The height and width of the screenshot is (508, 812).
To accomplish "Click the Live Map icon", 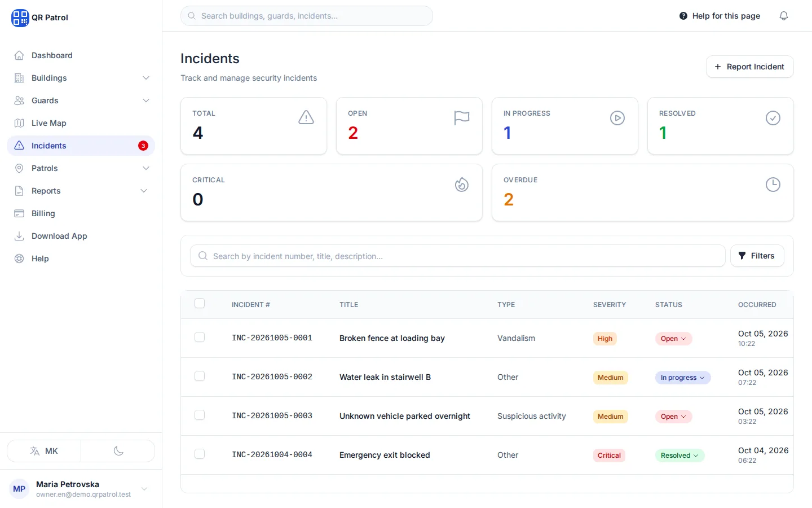I will (x=19, y=123).
